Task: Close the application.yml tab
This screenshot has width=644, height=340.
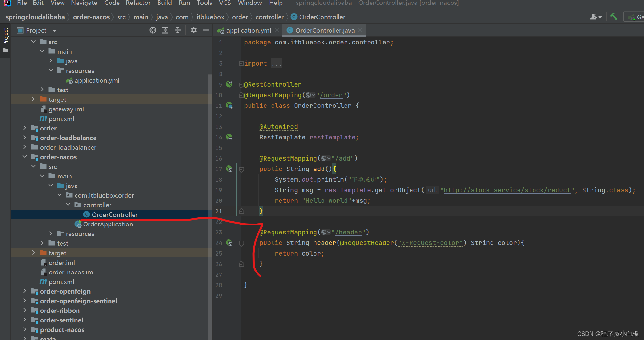Action: click(277, 30)
